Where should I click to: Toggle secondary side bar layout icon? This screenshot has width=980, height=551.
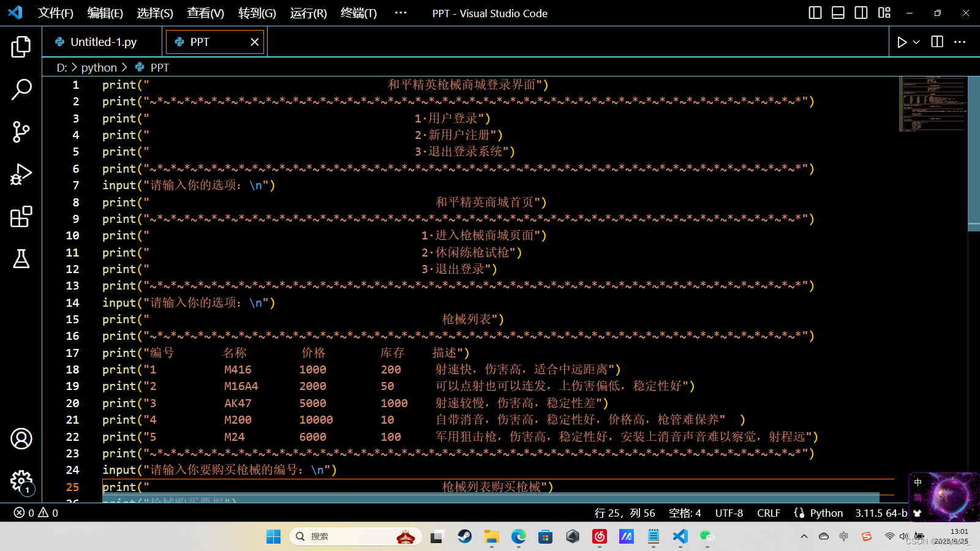click(861, 13)
